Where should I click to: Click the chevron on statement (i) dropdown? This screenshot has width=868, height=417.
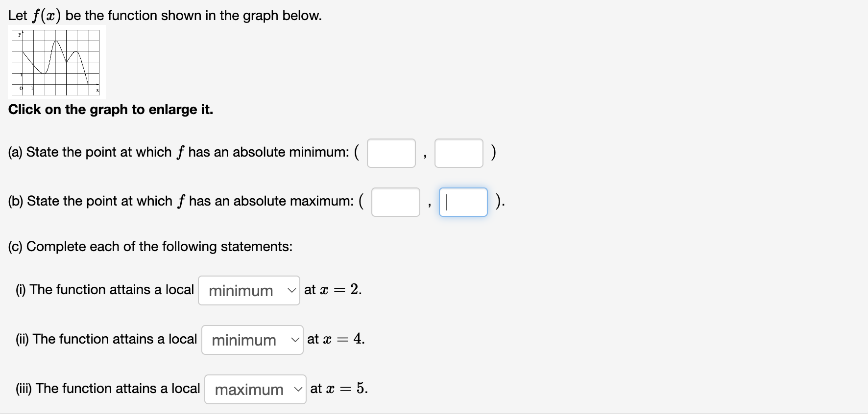(292, 290)
